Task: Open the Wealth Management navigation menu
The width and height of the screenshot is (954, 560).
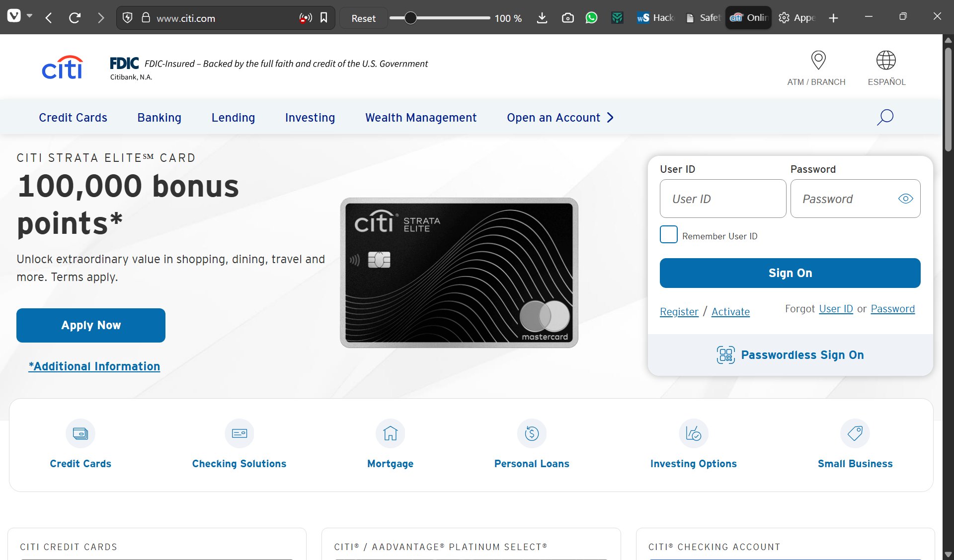Action: [x=421, y=118]
